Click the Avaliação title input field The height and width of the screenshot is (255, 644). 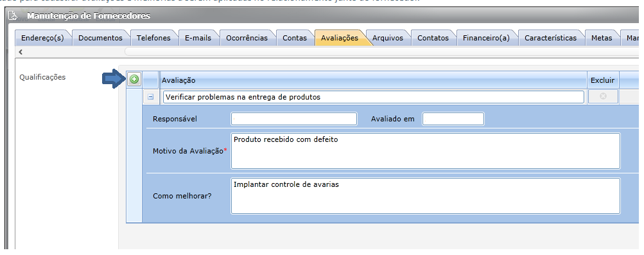pyautogui.click(x=373, y=97)
